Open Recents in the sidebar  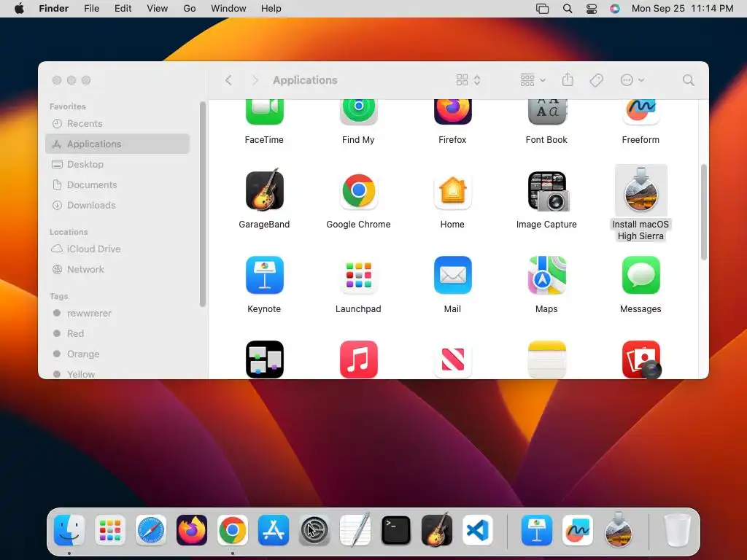[117, 123]
